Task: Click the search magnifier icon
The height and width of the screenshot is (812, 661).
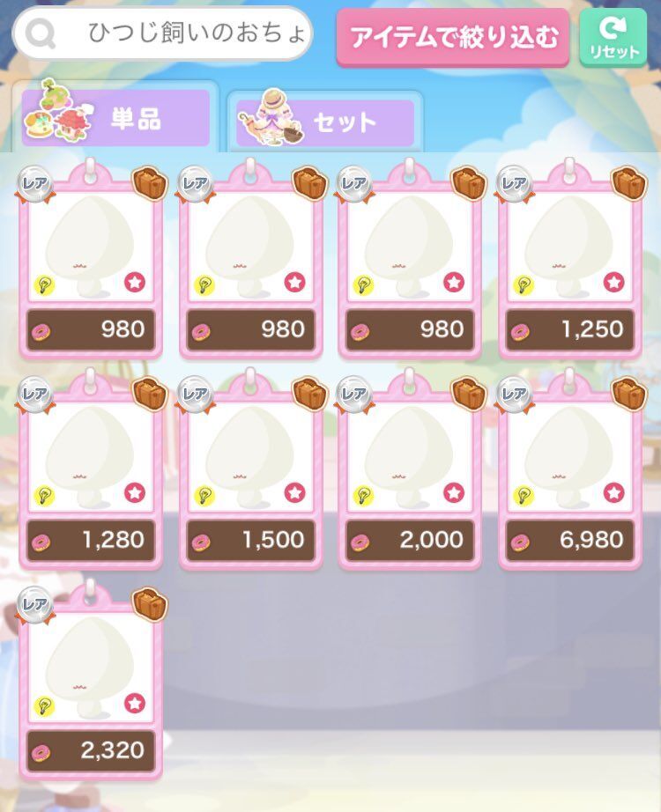Action: (41, 33)
